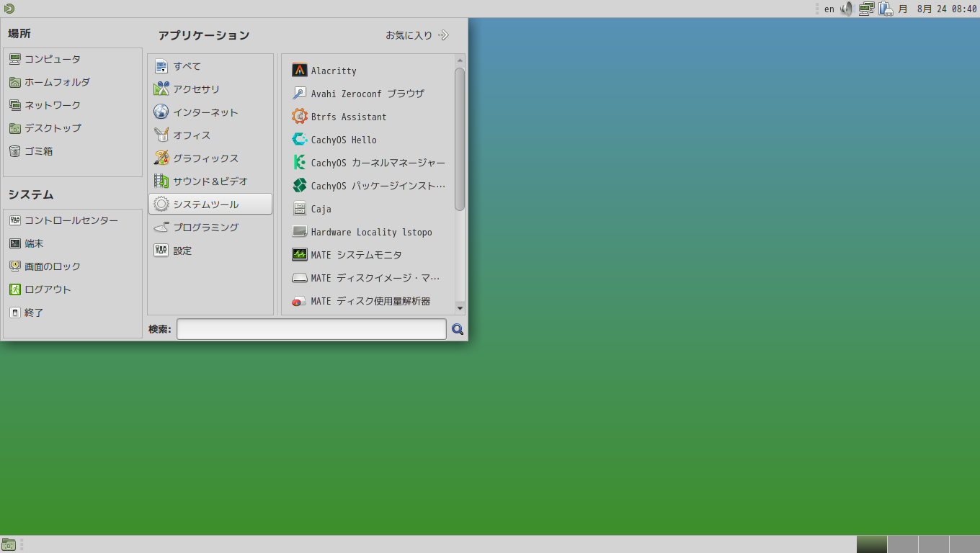Launch CachyOS カーネルマネージャー icon

pos(300,163)
